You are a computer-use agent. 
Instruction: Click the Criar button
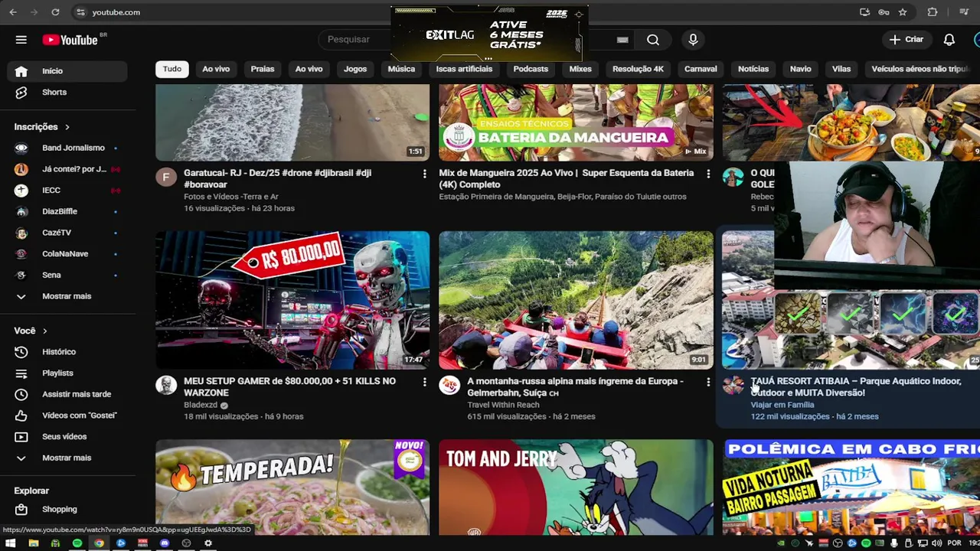tap(906, 40)
